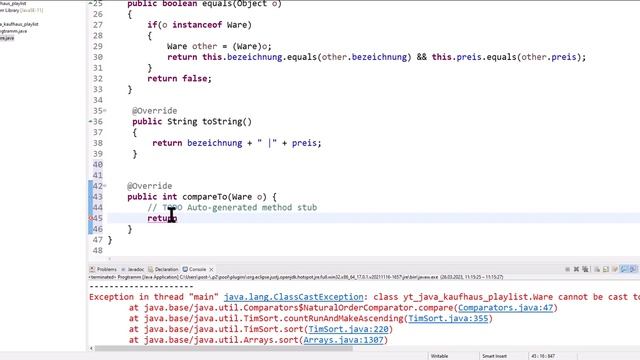Click the 'preis' variable on line 38
Image resolution: width=640 pixels, height=360 pixels.
304,143
